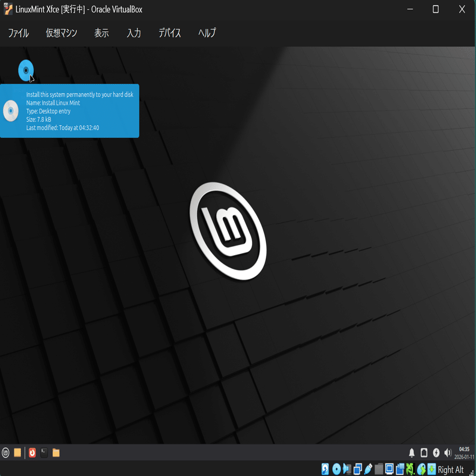476x476 pixels.
Task: Open the ファイル menu
Action: (19, 33)
